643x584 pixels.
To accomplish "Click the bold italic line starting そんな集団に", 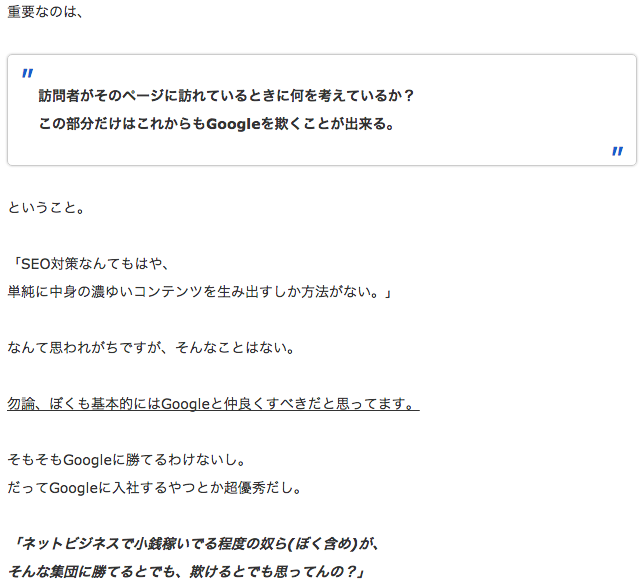I will (188, 572).
